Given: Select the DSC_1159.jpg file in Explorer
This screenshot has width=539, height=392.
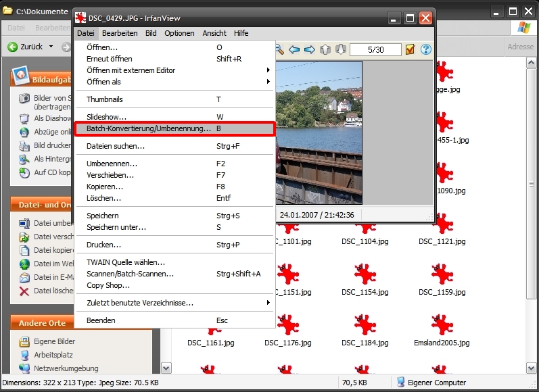Looking at the screenshot, I should 442,279.
